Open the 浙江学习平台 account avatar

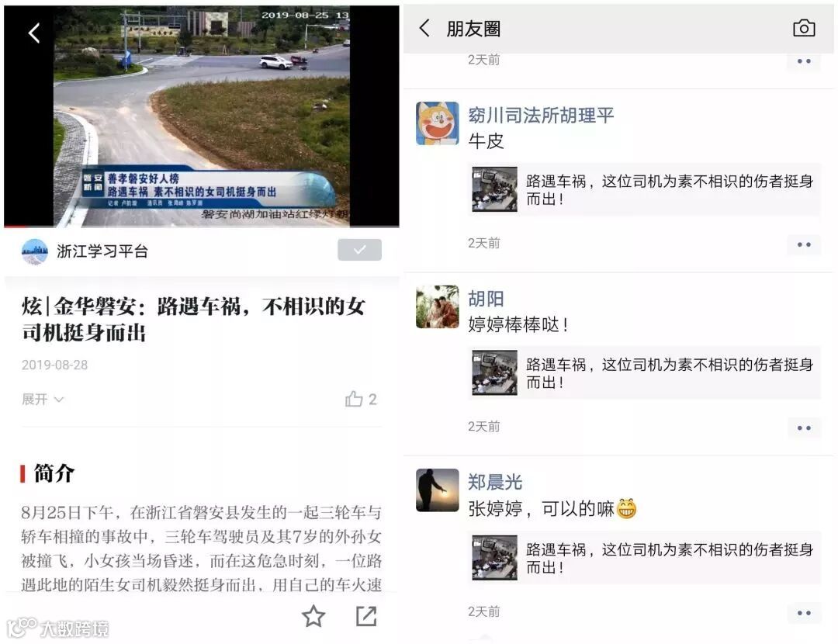point(35,251)
